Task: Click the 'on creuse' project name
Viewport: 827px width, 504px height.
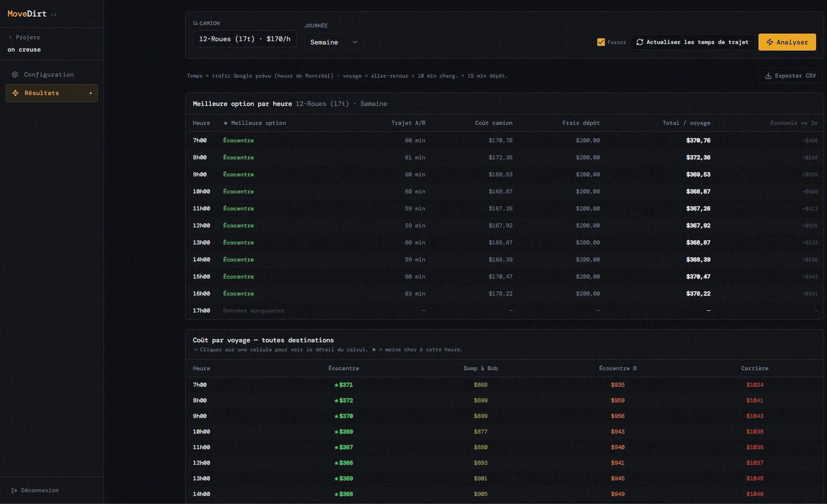Action: coord(24,50)
